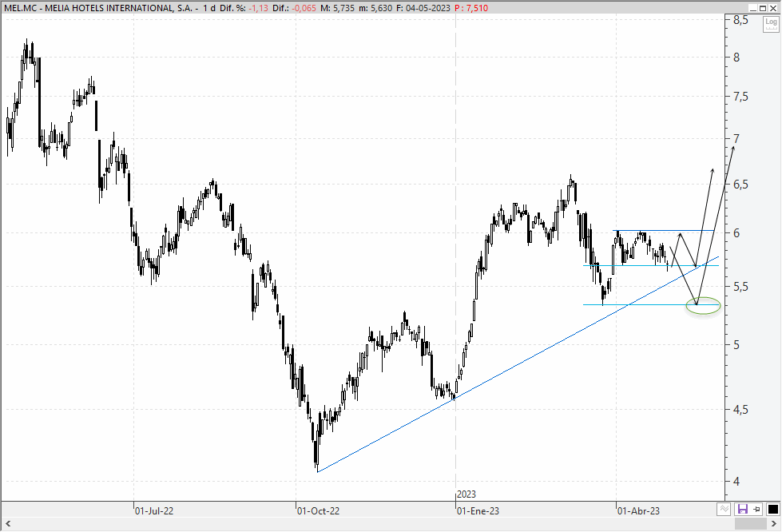Viewport: 782px width, 532px height.
Task: Click the 01-Abr-23 date label
Action: [x=639, y=511]
